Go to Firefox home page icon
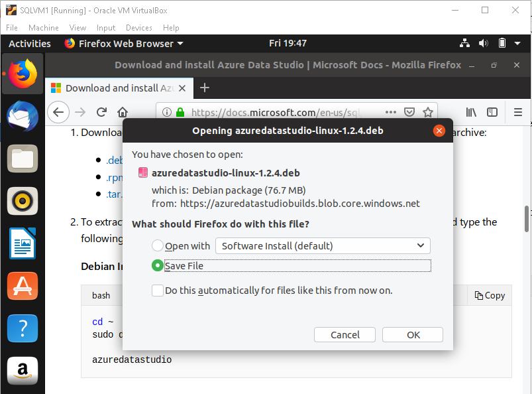532x394 pixels. (123, 112)
